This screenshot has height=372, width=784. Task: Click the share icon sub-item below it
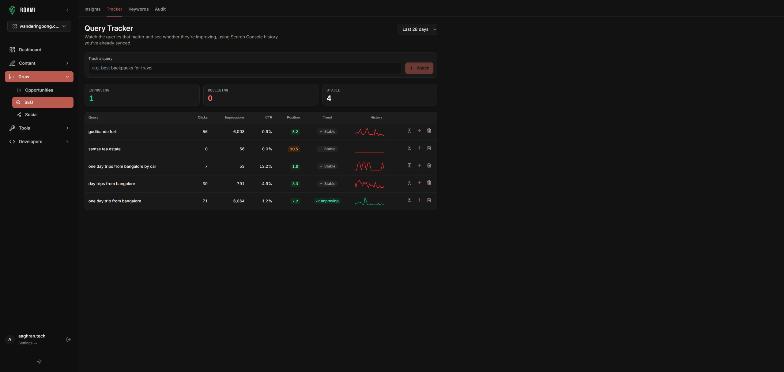click(x=19, y=115)
